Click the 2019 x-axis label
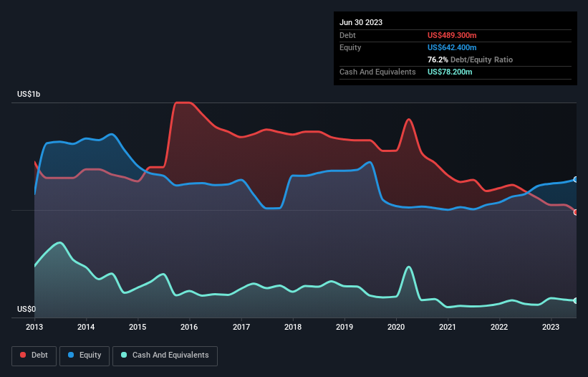The image size is (588, 377). (344, 327)
